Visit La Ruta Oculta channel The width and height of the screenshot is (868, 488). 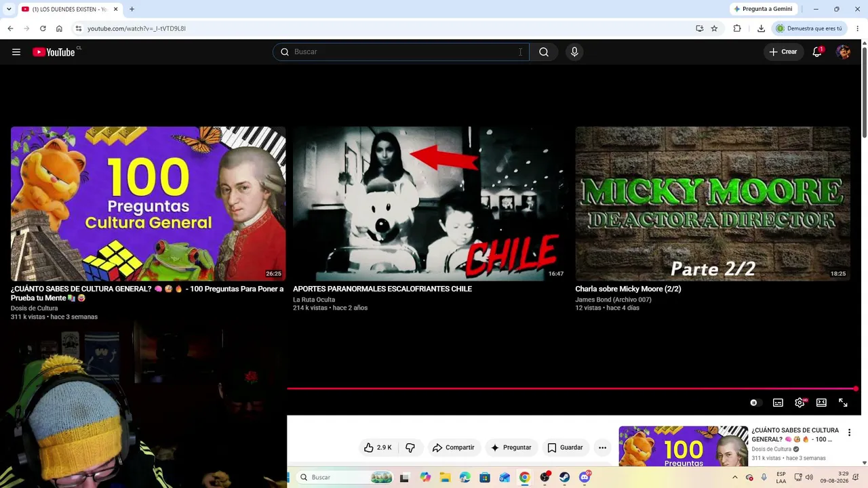tap(314, 300)
